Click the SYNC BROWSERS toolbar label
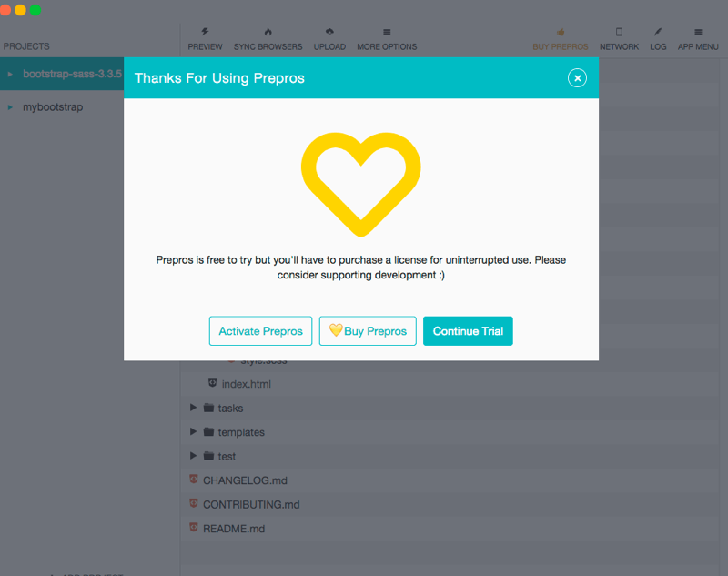The image size is (728, 576). point(268,47)
